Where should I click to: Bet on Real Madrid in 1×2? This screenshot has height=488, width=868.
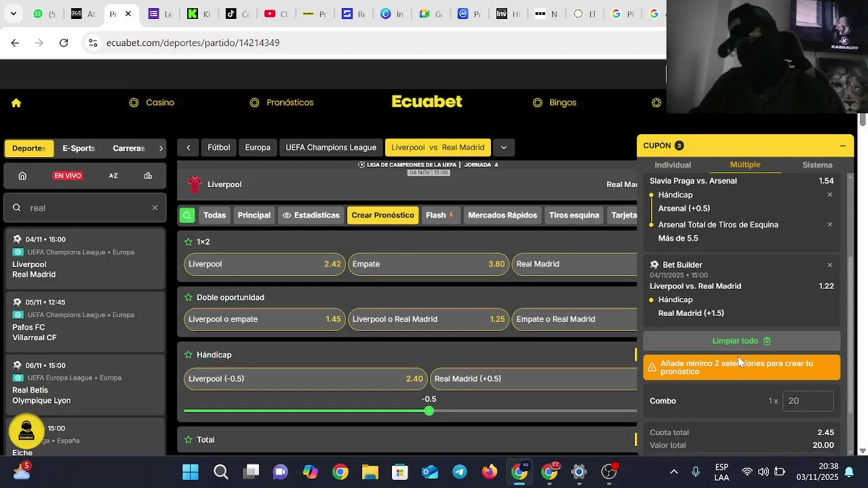click(574, 264)
